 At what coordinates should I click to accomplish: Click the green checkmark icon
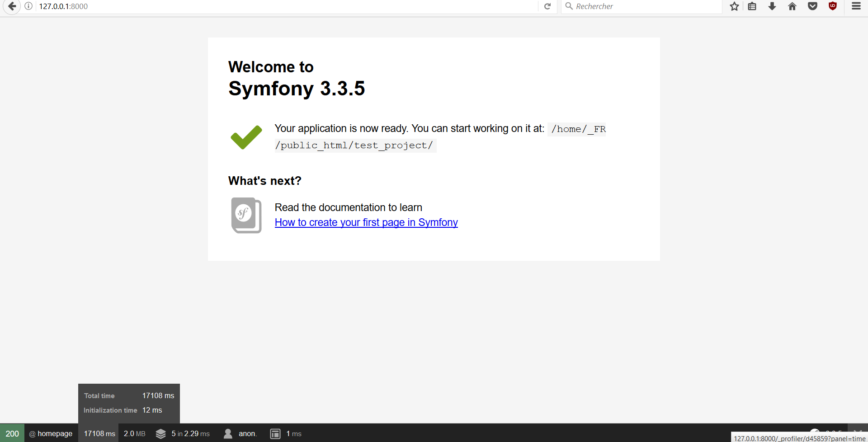click(x=246, y=137)
